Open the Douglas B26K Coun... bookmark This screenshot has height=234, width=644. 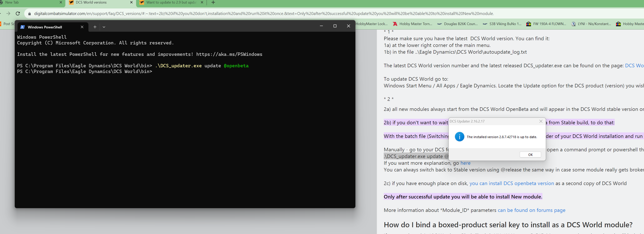tap(458, 24)
